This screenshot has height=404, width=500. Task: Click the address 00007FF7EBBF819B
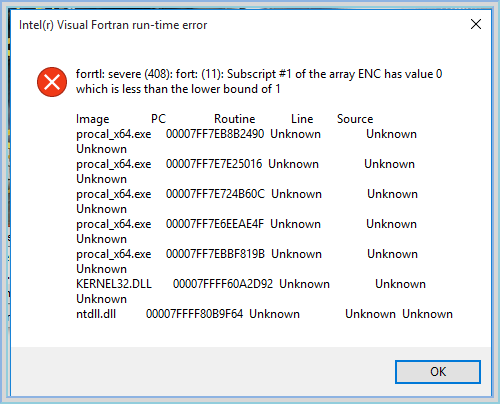tap(215, 254)
